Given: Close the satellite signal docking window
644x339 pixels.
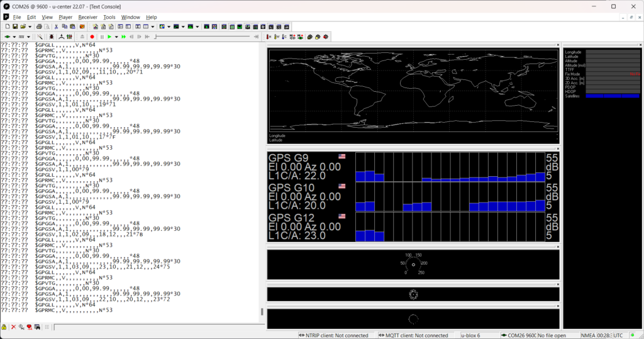Looking at the screenshot, I should [x=558, y=149].
